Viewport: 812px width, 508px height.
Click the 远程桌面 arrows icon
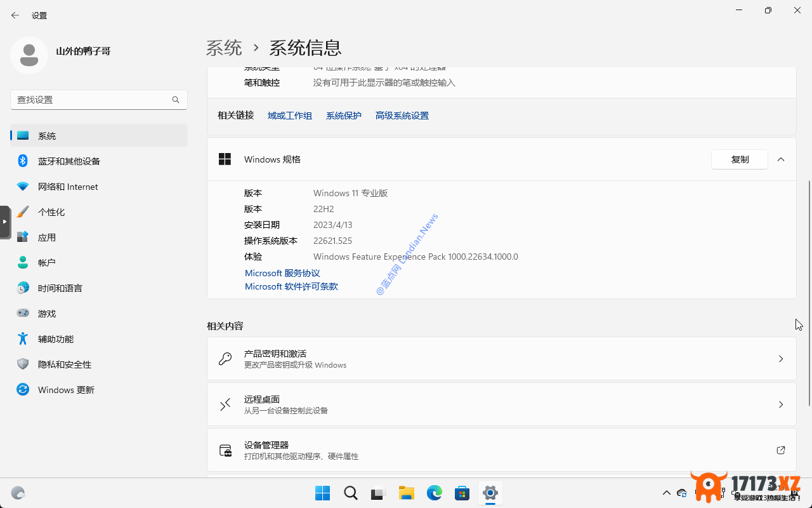tap(225, 404)
